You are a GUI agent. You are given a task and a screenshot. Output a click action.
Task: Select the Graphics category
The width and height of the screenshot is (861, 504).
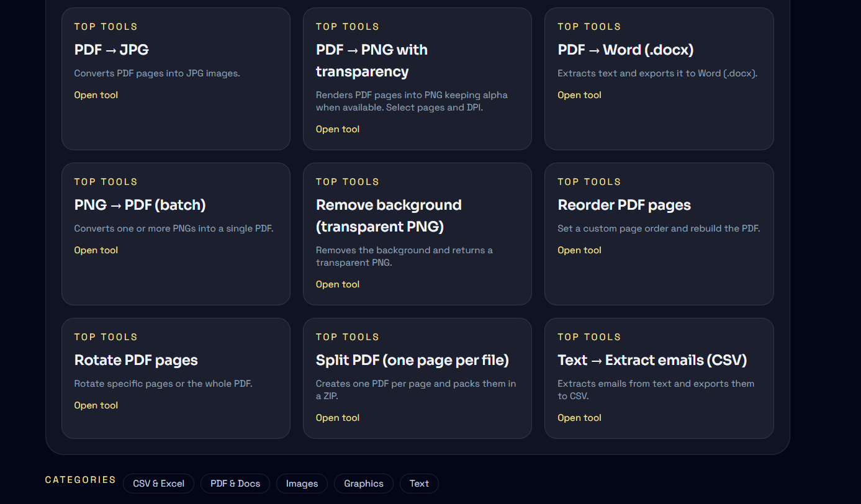point(363,484)
